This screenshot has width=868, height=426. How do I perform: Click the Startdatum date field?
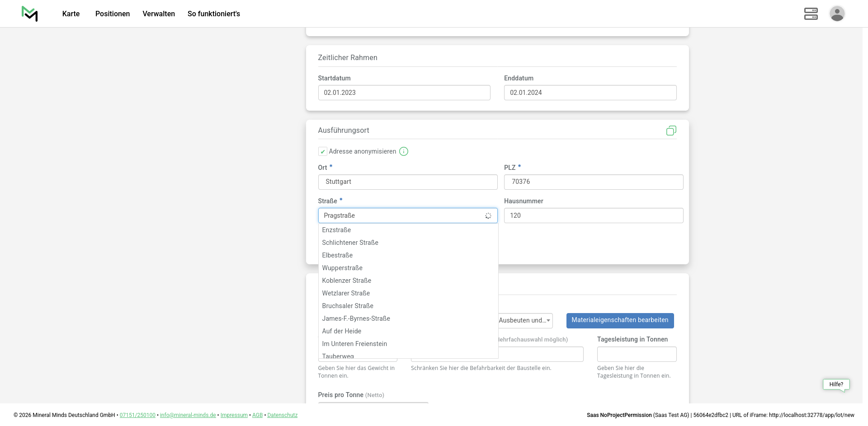click(404, 93)
